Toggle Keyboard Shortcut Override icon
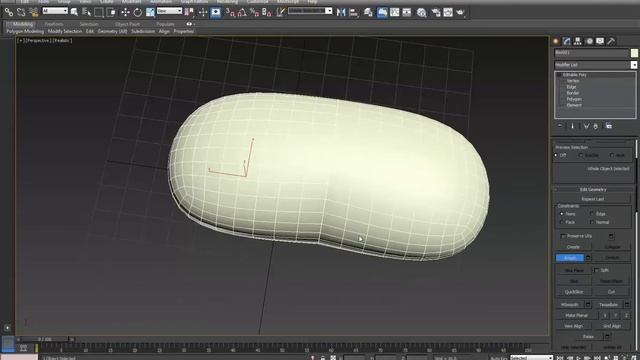 216,13
